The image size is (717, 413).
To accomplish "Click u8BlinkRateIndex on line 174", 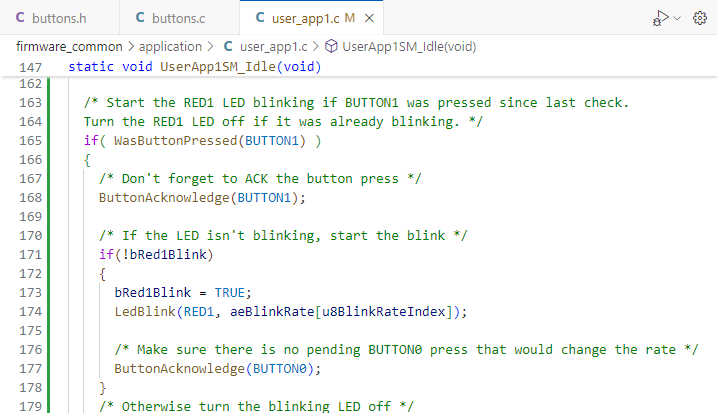I will click(x=384, y=311).
